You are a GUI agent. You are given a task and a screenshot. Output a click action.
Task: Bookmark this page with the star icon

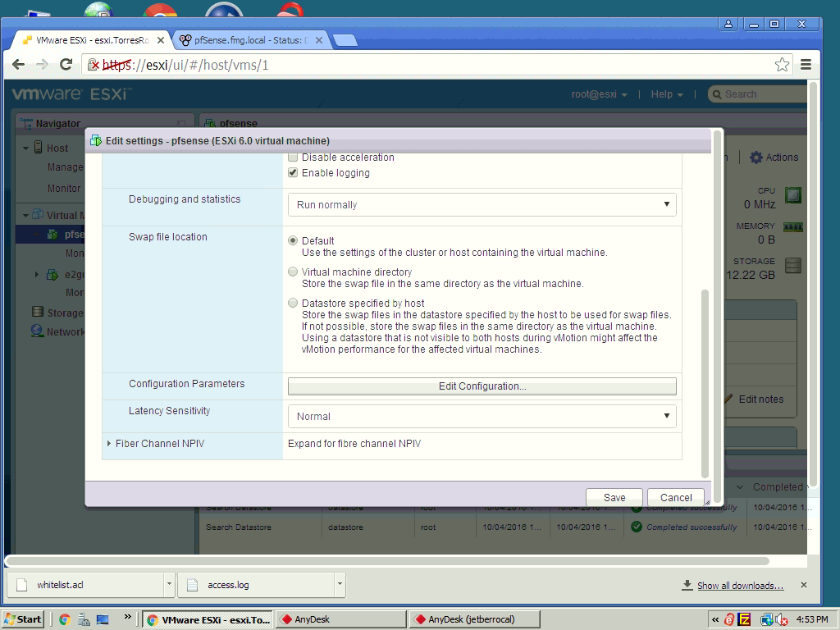pyautogui.click(x=782, y=65)
